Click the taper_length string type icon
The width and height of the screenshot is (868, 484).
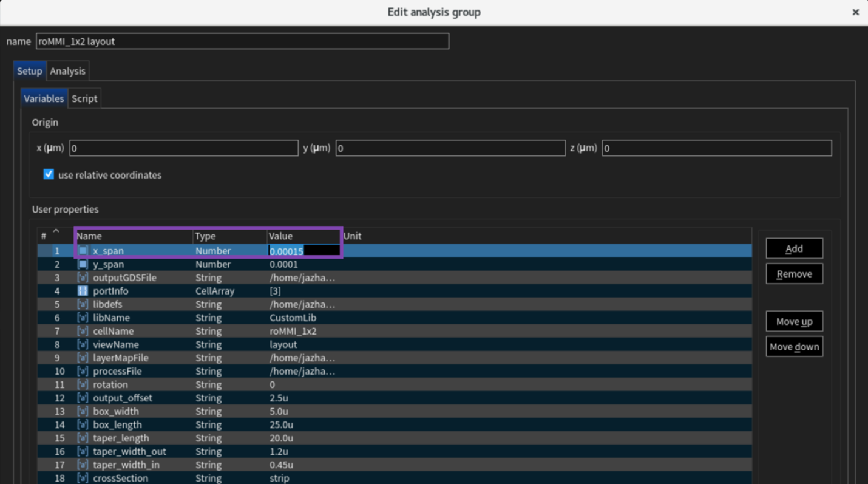coord(83,438)
